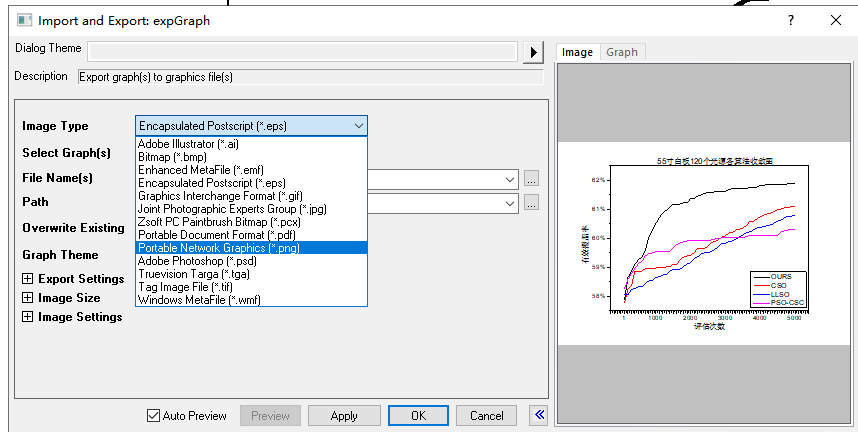Viewport: 858px width, 432px height.
Task: Click the Dialog Theme arrow button
Action: tap(534, 52)
